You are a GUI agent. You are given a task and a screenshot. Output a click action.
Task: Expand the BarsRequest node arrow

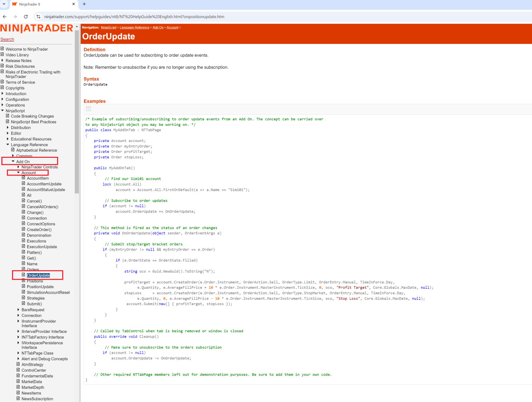[x=18, y=310]
